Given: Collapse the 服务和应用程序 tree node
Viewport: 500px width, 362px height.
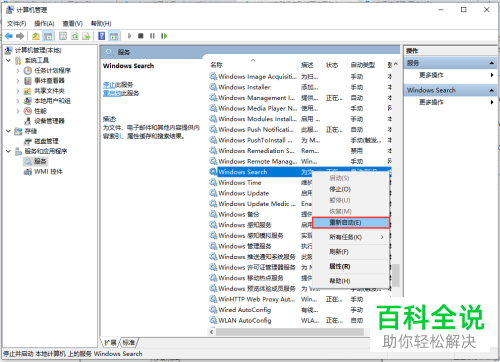Looking at the screenshot, I should coord(9,151).
